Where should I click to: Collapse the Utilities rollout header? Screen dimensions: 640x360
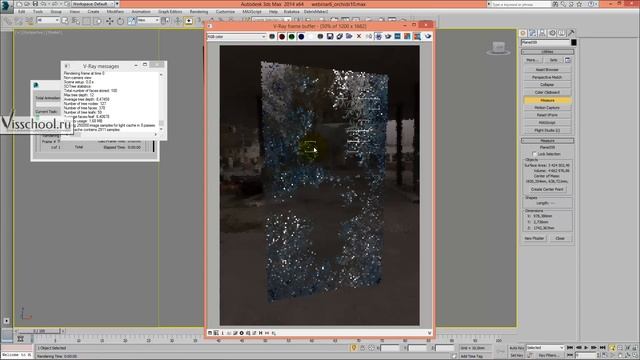click(547, 52)
